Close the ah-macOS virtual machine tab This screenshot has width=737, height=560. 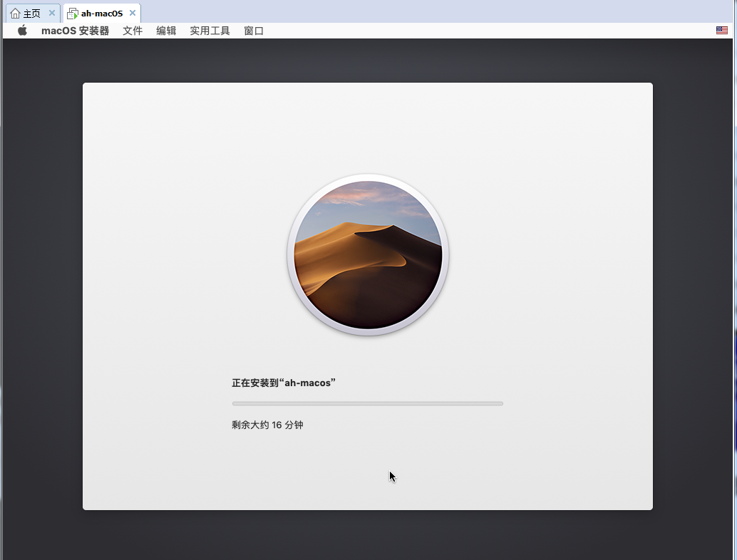132,14
